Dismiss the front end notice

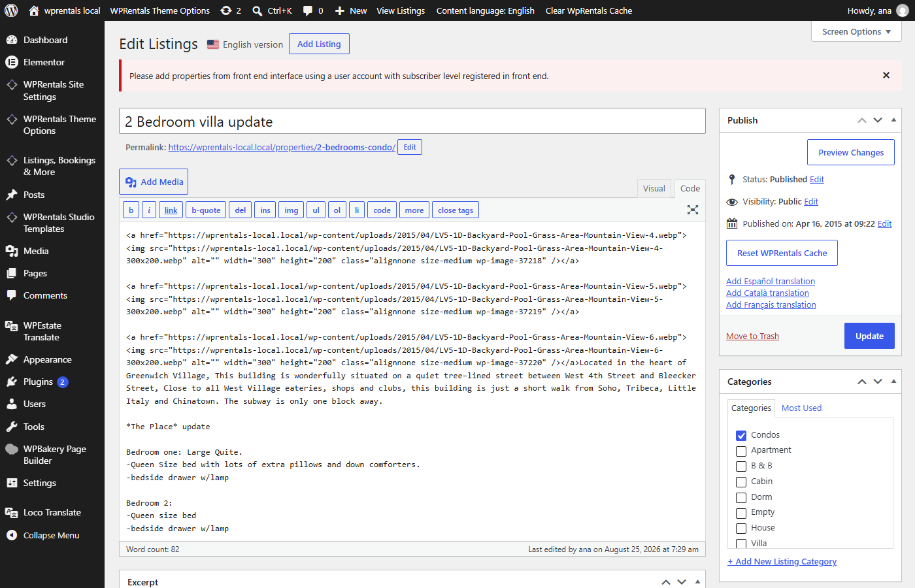pyautogui.click(x=886, y=75)
